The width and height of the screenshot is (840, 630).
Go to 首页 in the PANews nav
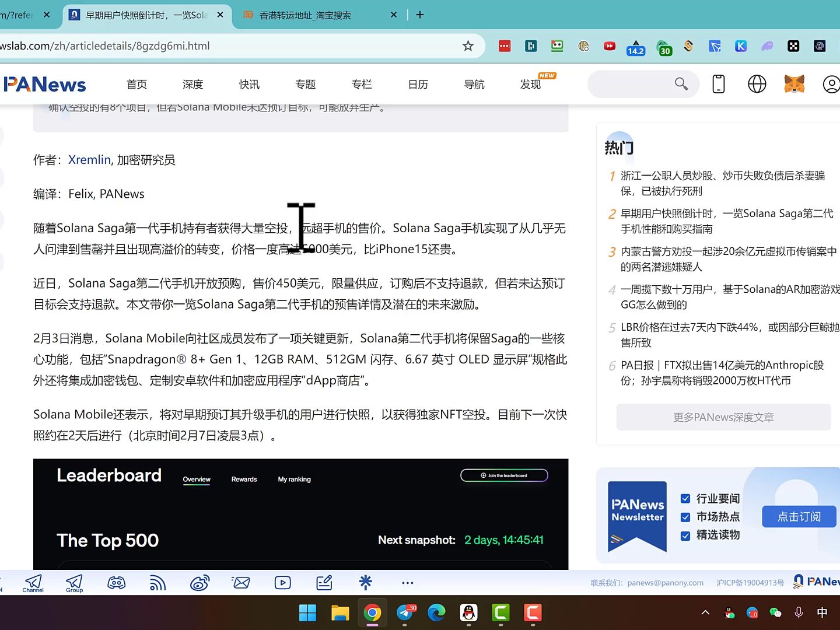pyautogui.click(x=137, y=85)
